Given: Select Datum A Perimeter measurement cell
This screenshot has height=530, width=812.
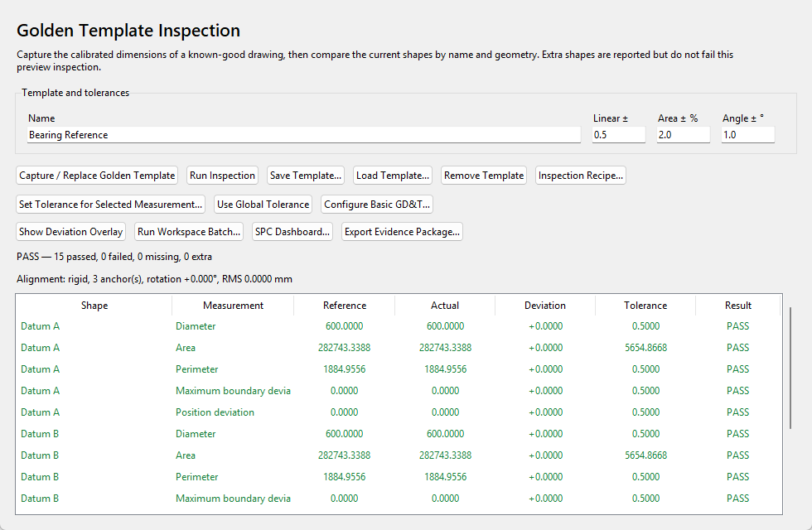Looking at the screenshot, I should coord(197,369).
